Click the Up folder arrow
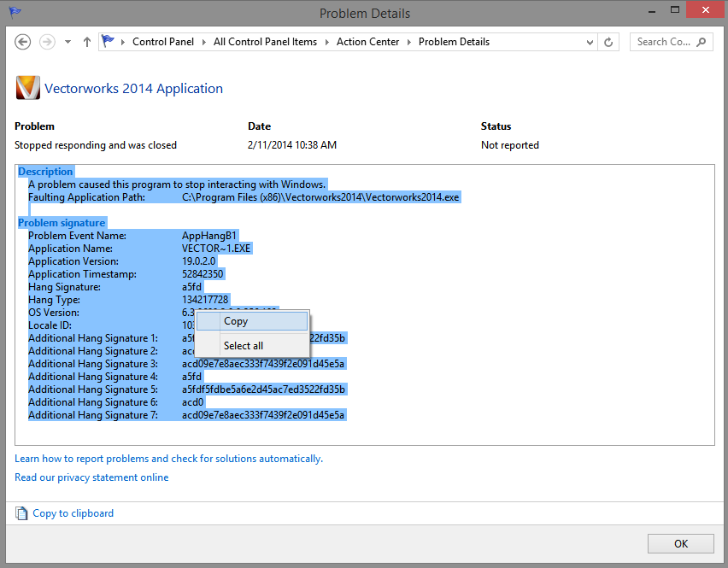728x568 pixels. (86, 42)
